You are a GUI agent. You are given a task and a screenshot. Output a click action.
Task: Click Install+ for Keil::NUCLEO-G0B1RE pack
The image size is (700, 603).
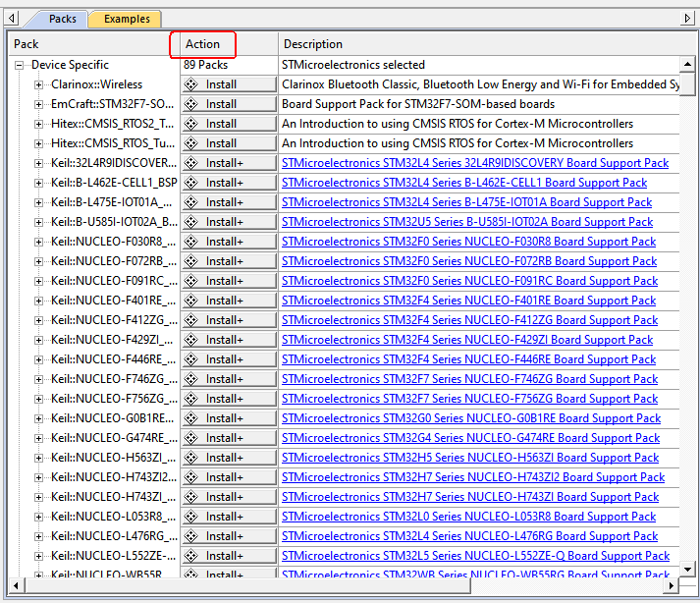click(x=230, y=418)
